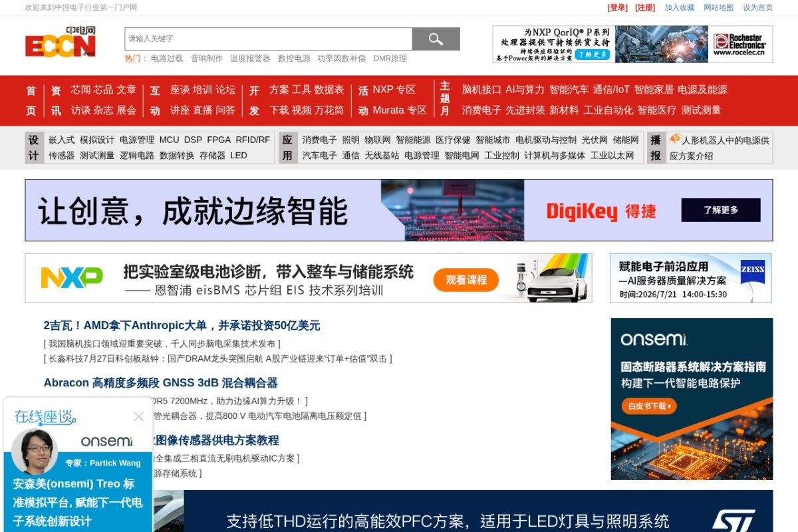The image size is (798, 532).
Task: Click 无线基站 in the application category
Action: pos(382,156)
